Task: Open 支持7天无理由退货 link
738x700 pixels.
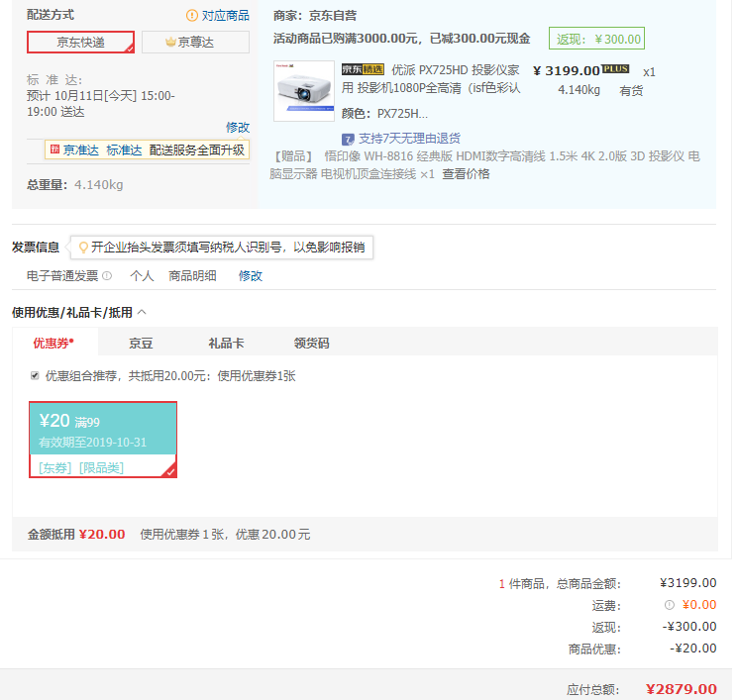Action: point(409,139)
